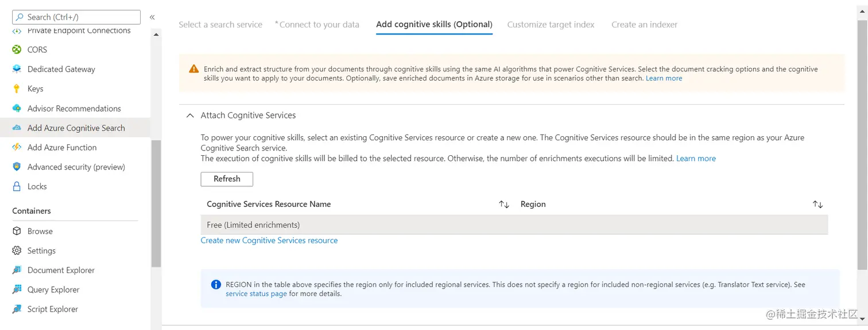Sort the Region column

[x=817, y=205]
